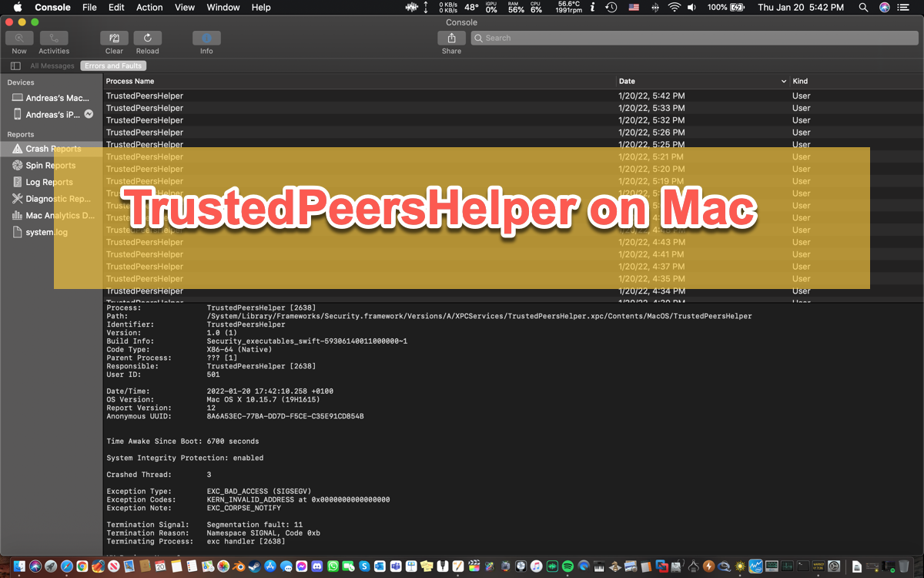Open Log Reports in the sidebar
Screen dimensions: 924x578
click(49, 182)
